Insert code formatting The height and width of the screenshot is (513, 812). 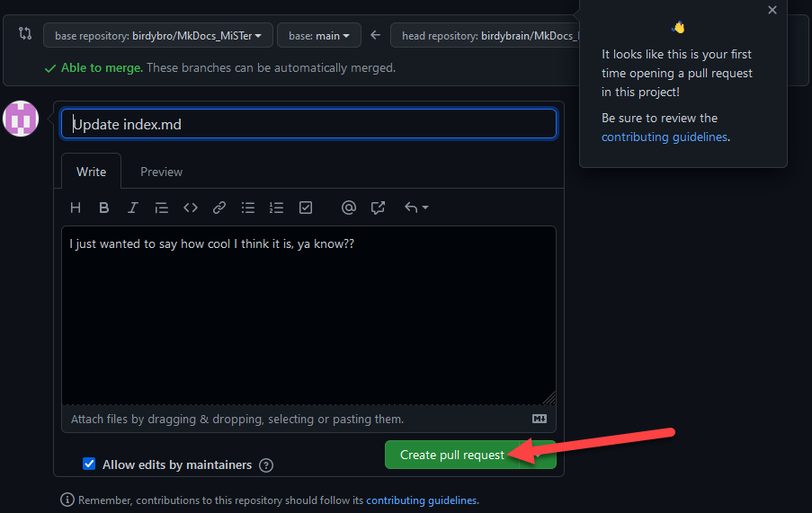pyautogui.click(x=191, y=208)
